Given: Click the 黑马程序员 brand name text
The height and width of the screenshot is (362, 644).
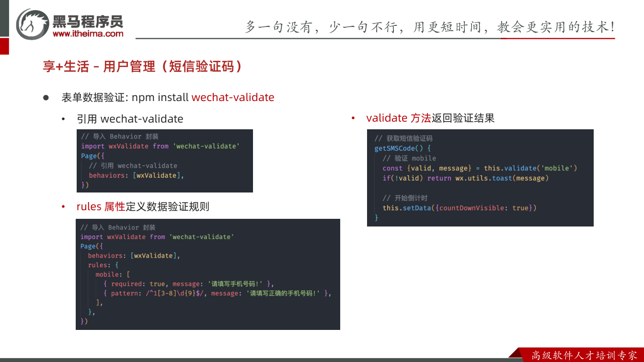Looking at the screenshot, I should click(88, 21).
